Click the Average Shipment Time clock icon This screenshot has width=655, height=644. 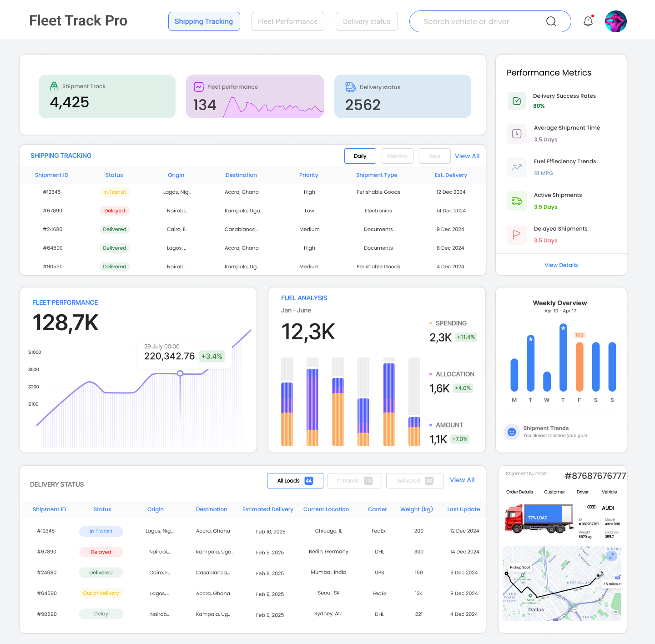tap(516, 133)
